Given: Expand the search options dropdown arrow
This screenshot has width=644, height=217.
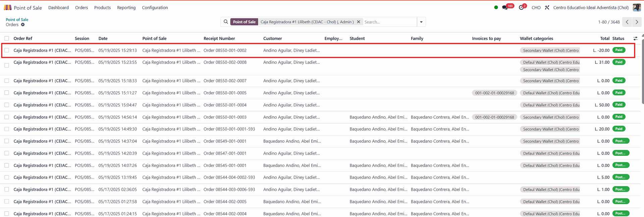Looking at the screenshot, I should point(421,22).
